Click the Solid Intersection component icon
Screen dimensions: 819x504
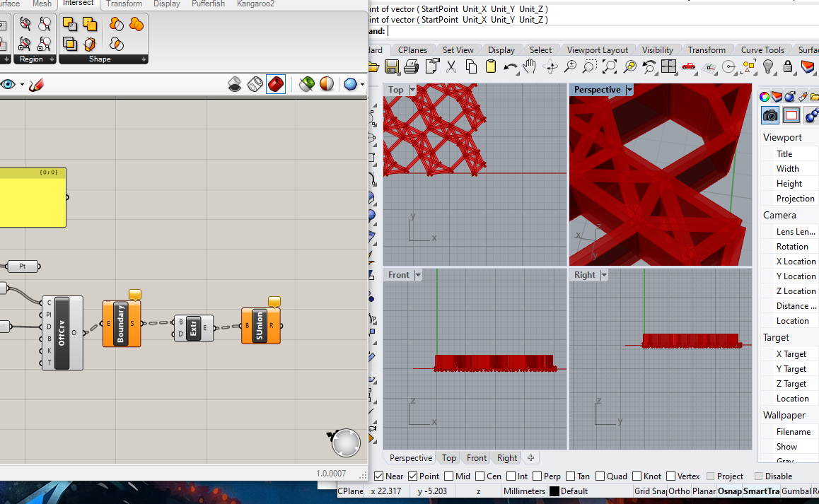69,44
